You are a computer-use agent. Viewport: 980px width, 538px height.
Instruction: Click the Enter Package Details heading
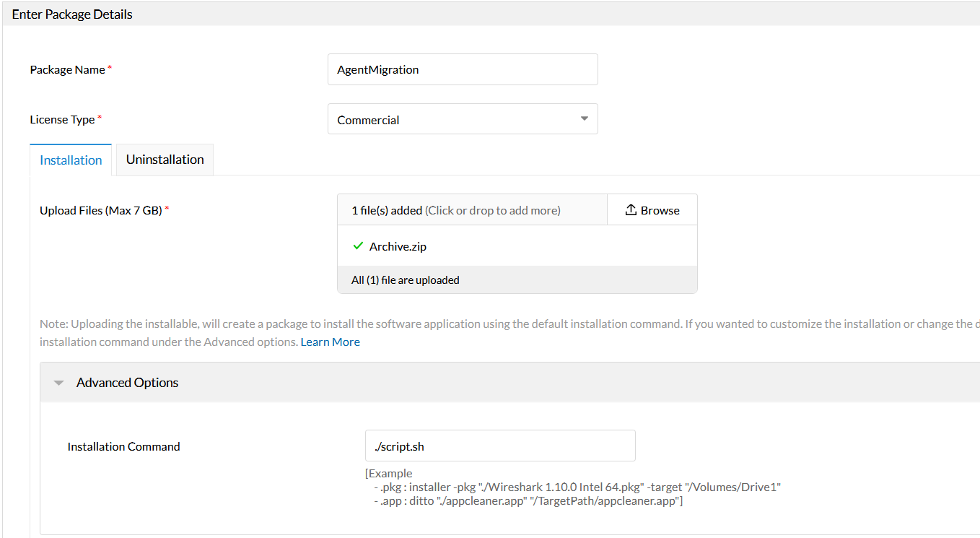[72, 14]
